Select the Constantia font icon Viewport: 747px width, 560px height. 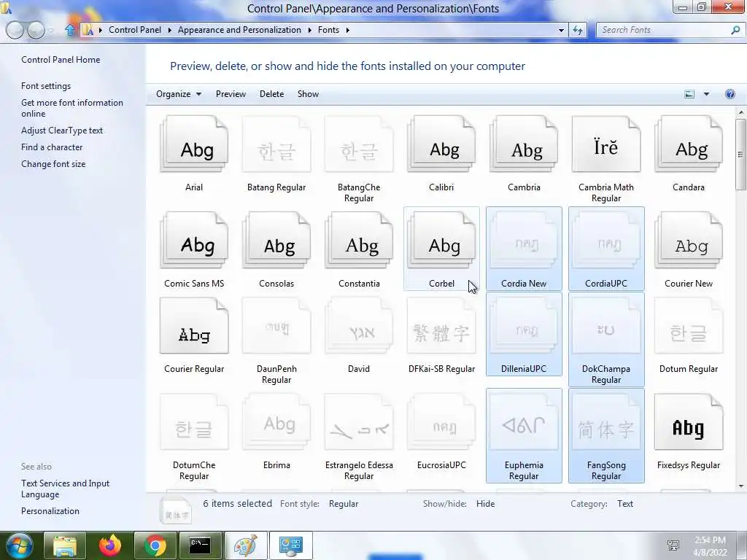click(x=359, y=240)
